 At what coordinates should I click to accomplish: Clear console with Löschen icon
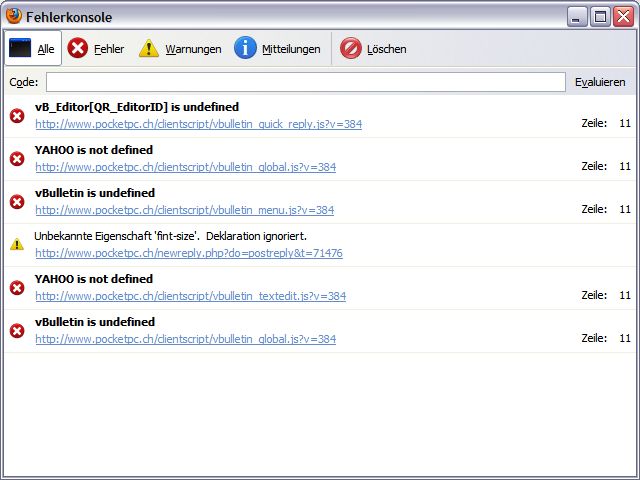coord(351,48)
